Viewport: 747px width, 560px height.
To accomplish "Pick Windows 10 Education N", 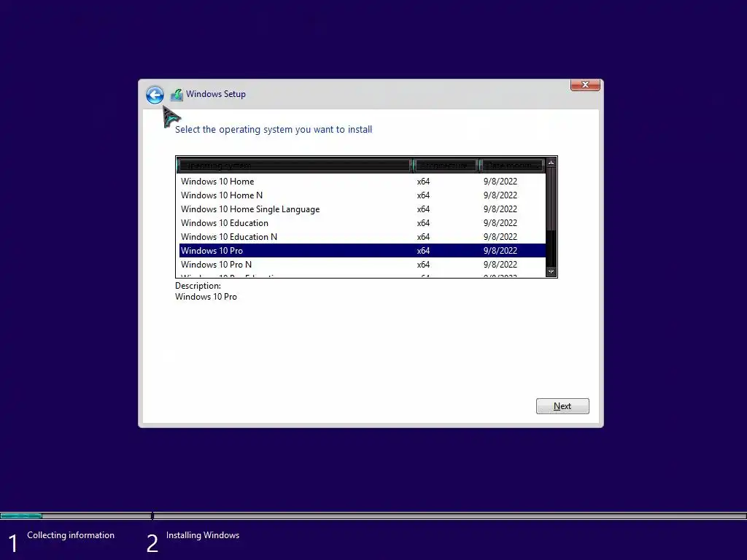I will click(x=362, y=237).
